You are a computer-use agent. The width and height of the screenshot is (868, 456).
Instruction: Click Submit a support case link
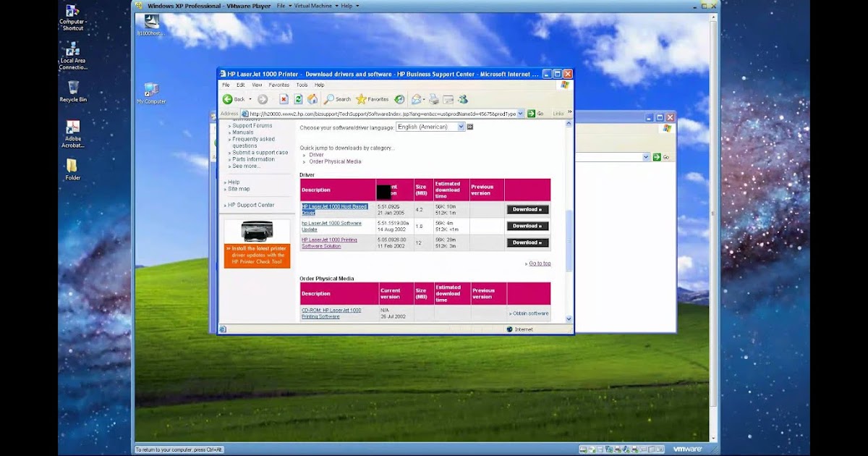coord(260,153)
